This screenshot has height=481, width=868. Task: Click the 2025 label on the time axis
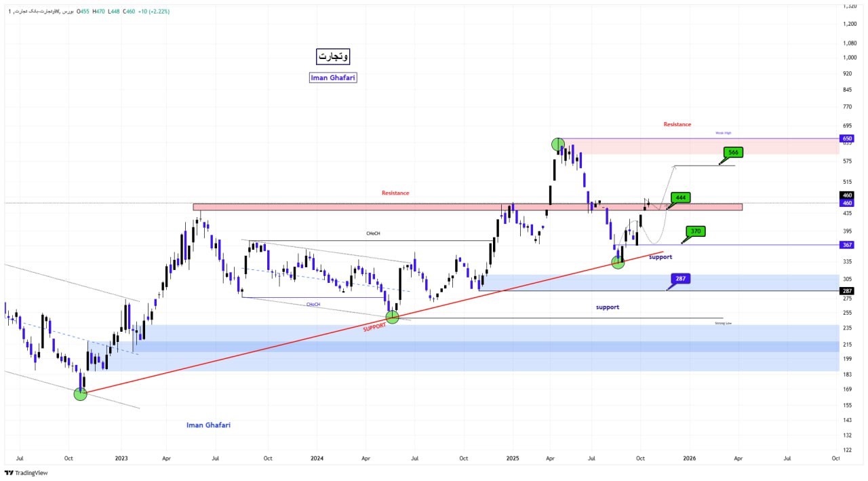[x=513, y=459]
